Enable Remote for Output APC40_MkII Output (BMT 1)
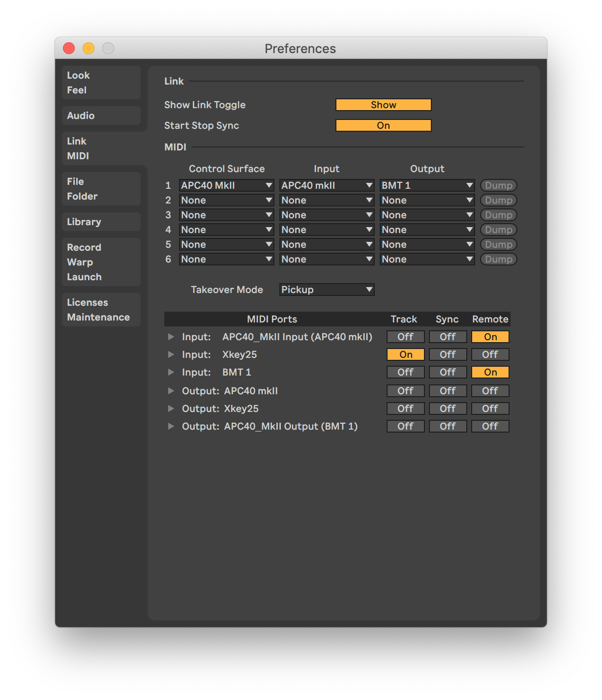The height and width of the screenshot is (700, 602). [490, 426]
